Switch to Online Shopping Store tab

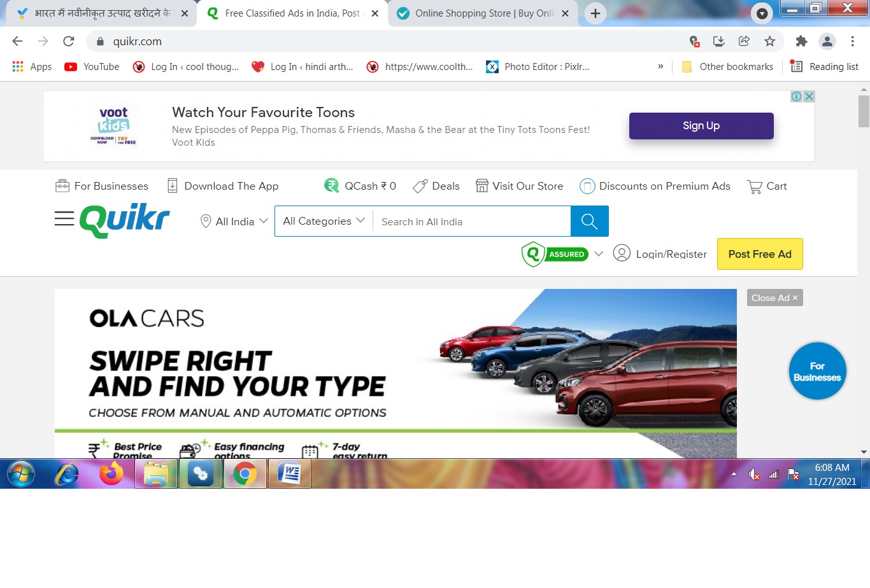(x=484, y=13)
